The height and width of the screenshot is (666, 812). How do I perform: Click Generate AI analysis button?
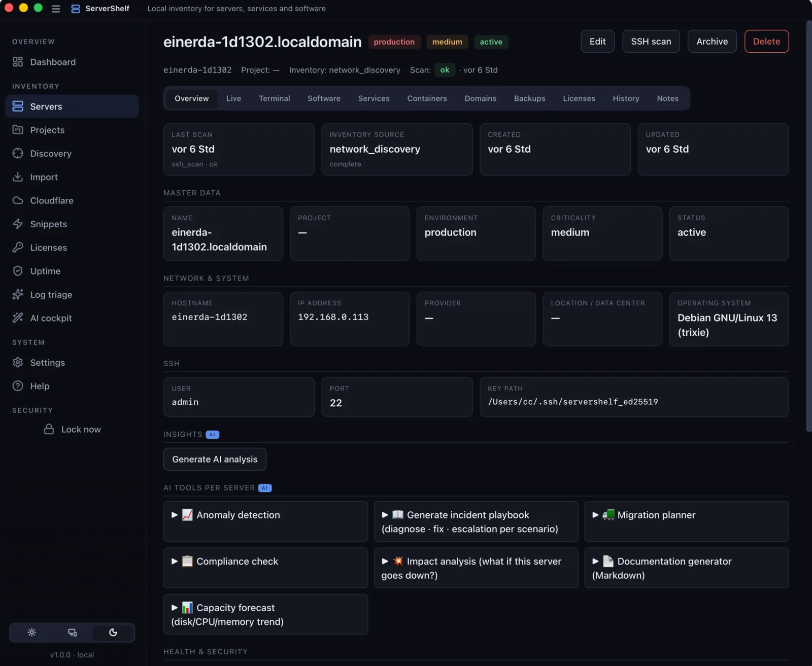(x=215, y=459)
